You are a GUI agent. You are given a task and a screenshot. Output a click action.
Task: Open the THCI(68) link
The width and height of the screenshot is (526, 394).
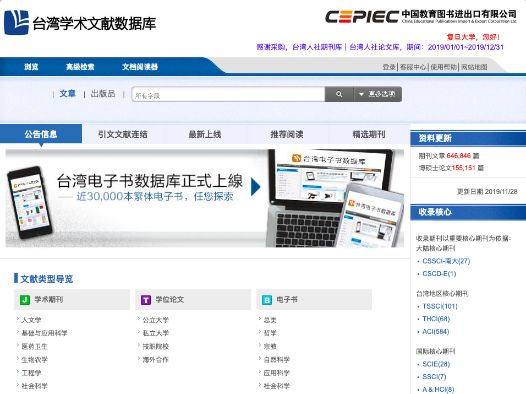(x=436, y=319)
